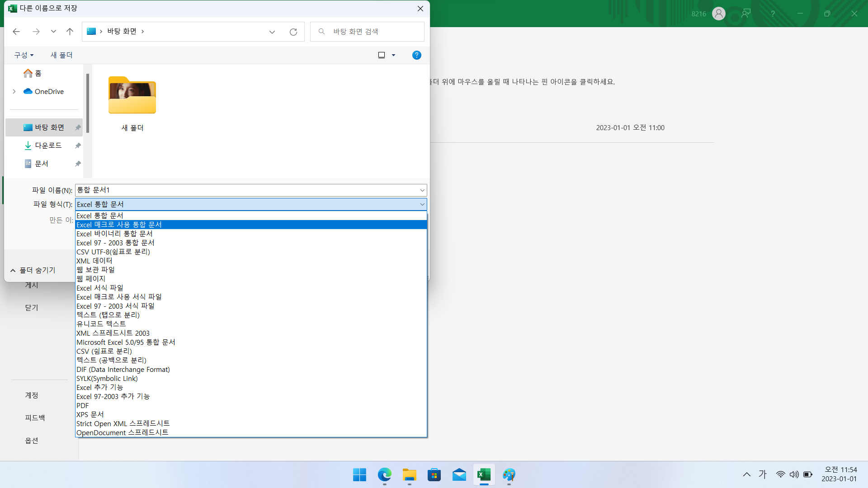Click the pin icon beside 다운로드
868x488 pixels.
coord(78,145)
